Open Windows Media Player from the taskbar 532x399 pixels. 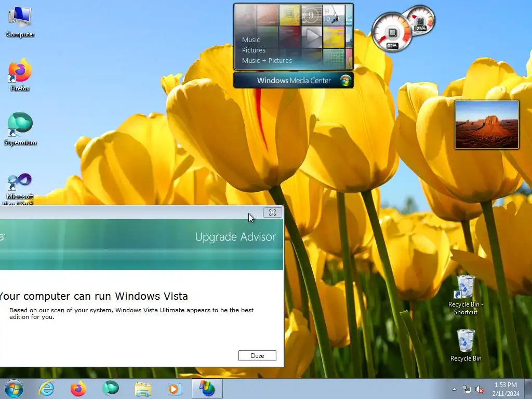175,389
